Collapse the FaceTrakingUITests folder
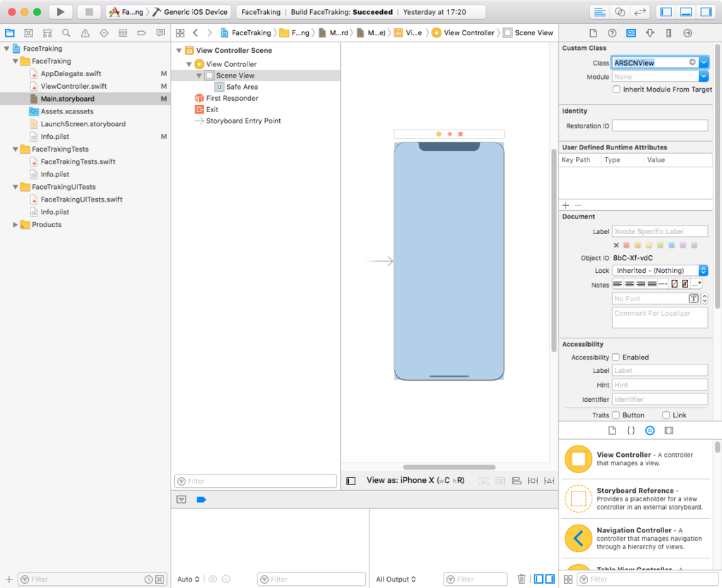The image size is (722, 588). pos(16,187)
